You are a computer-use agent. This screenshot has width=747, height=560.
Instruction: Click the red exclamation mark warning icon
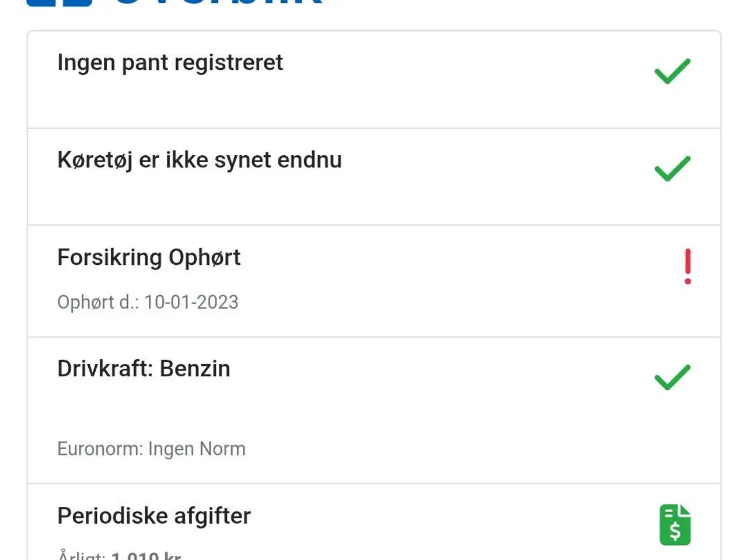(x=687, y=267)
